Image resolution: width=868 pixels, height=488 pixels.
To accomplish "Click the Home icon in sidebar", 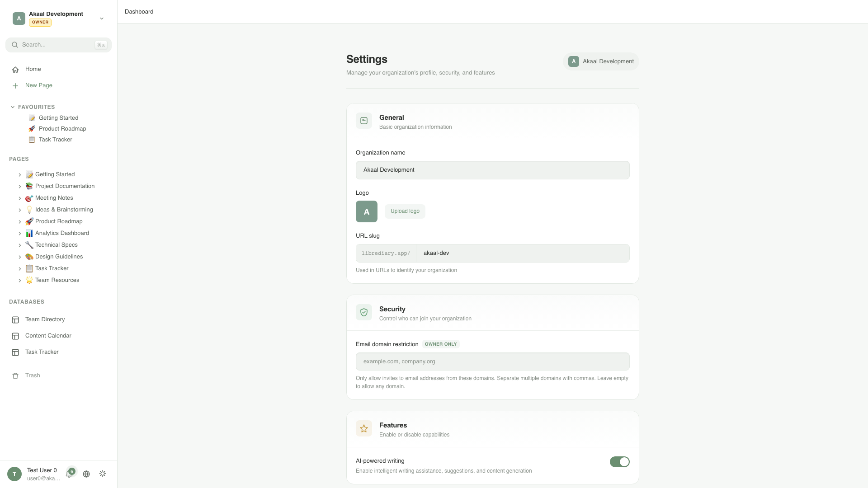I will pos(15,69).
